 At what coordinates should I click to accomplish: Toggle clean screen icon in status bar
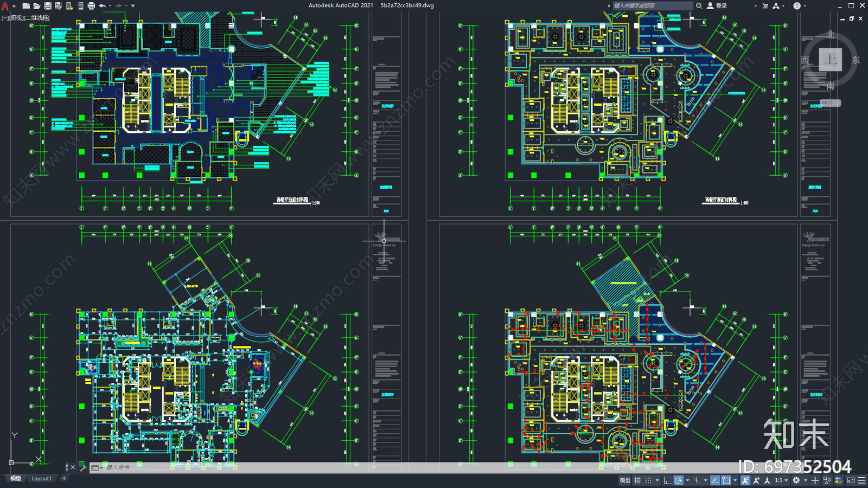851,480
